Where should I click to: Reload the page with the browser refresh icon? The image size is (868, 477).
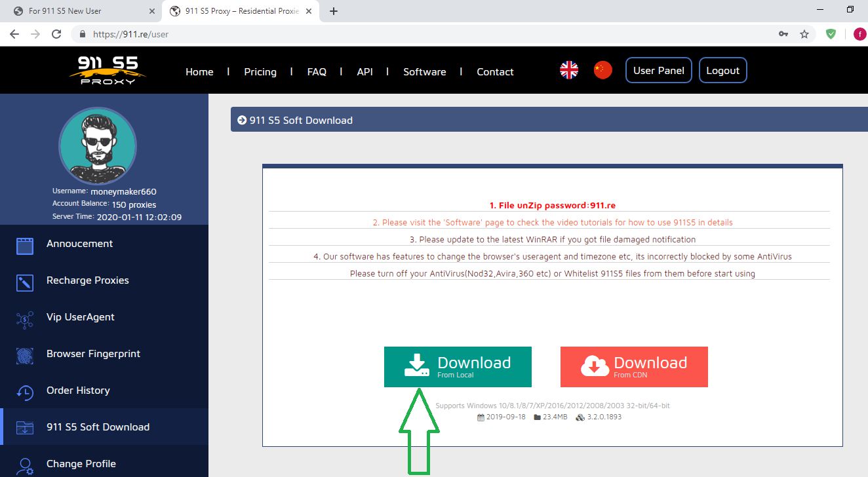[x=56, y=34]
